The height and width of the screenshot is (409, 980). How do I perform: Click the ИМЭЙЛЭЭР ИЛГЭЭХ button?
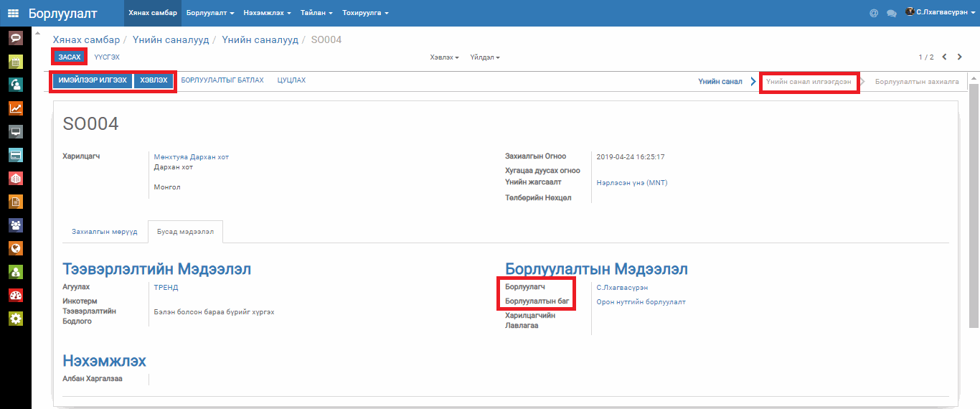(93, 80)
